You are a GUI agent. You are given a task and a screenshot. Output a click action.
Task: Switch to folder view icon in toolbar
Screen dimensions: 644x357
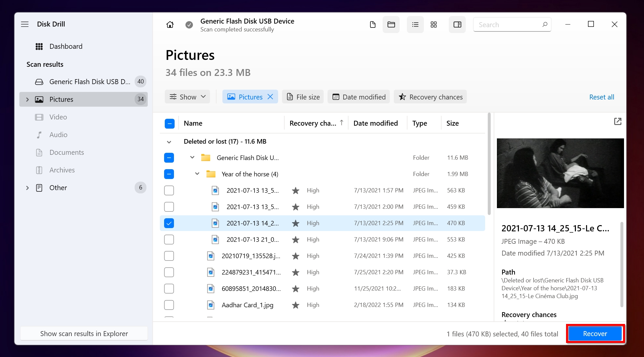pos(391,25)
